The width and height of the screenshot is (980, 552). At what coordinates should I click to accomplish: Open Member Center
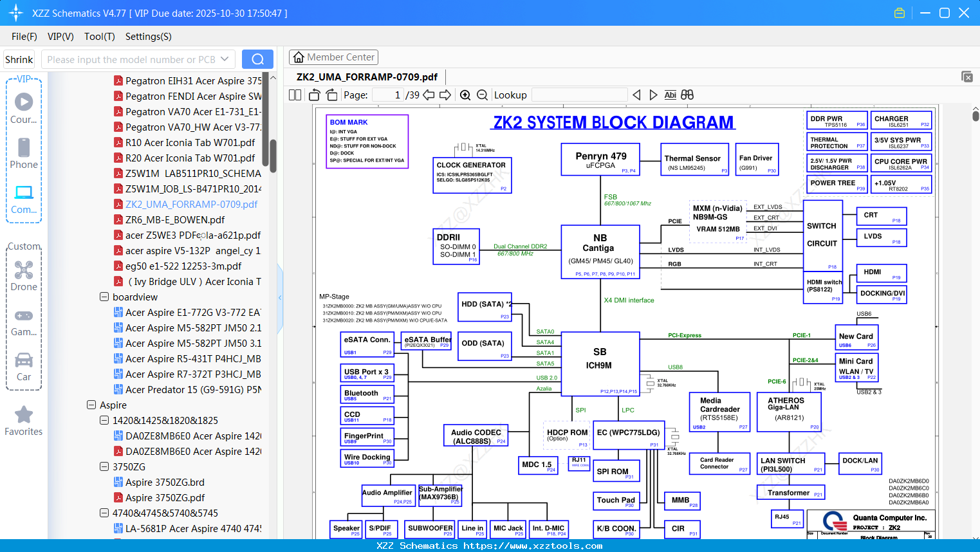[333, 57]
